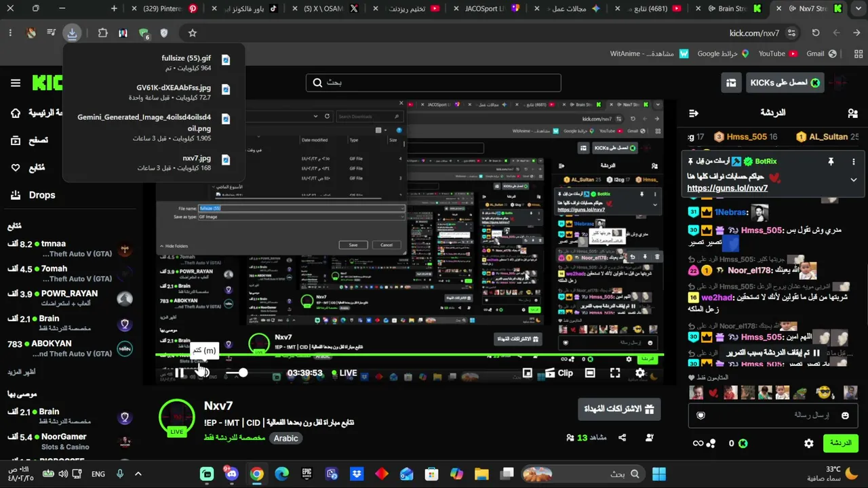
Task: Open GV61K-dXEAAbFss.jpg from downloads list
Action: (153, 92)
